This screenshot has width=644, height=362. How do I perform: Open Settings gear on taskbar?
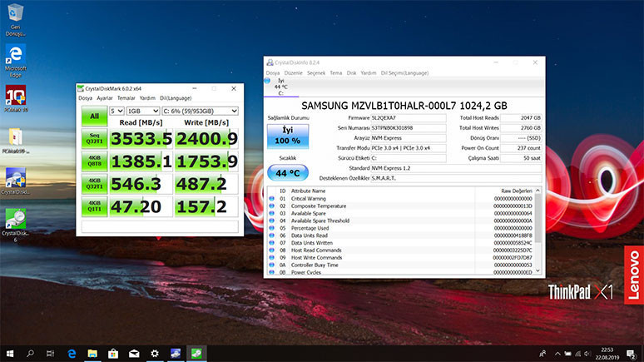pyautogui.click(x=155, y=354)
